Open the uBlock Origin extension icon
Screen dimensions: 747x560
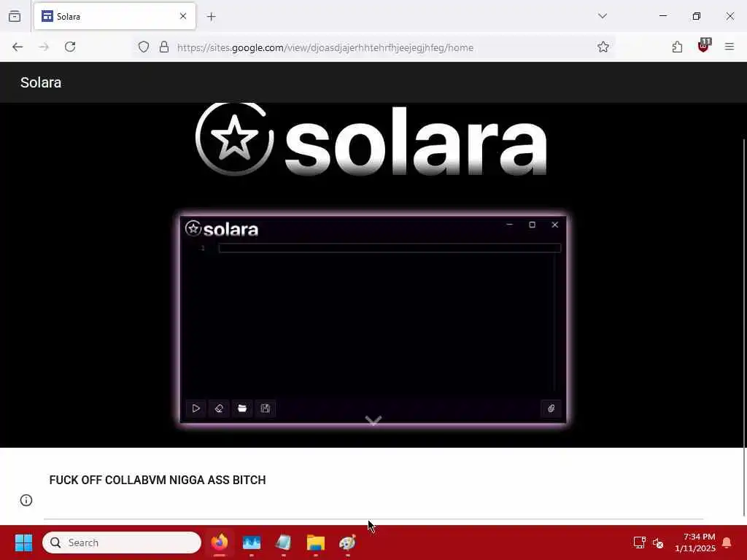(x=704, y=46)
